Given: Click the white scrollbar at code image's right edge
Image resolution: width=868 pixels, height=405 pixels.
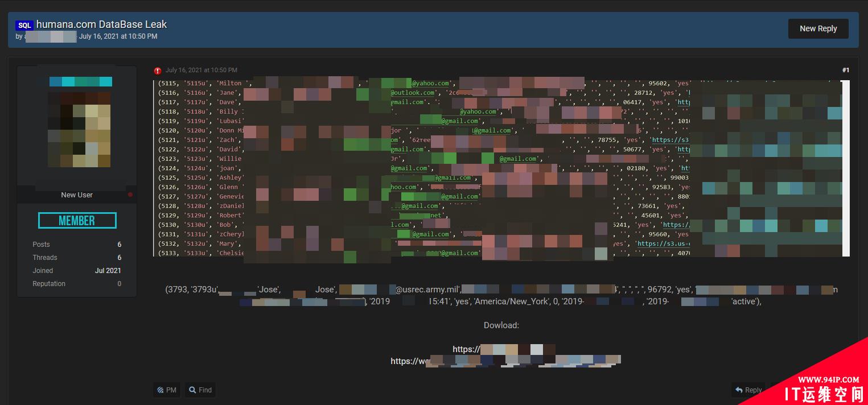Looking at the screenshot, I should (846, 168).
